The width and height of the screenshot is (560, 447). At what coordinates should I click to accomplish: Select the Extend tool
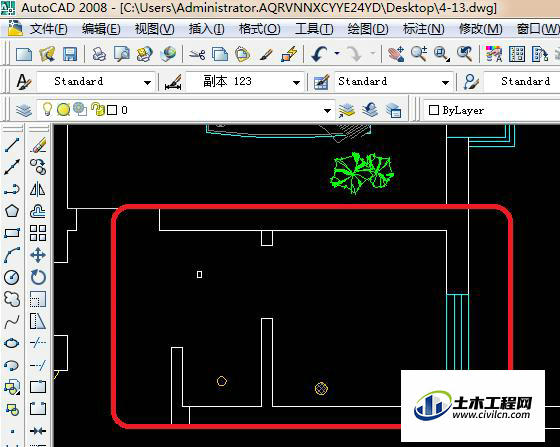pyautogui.click(x=38, y=366)
